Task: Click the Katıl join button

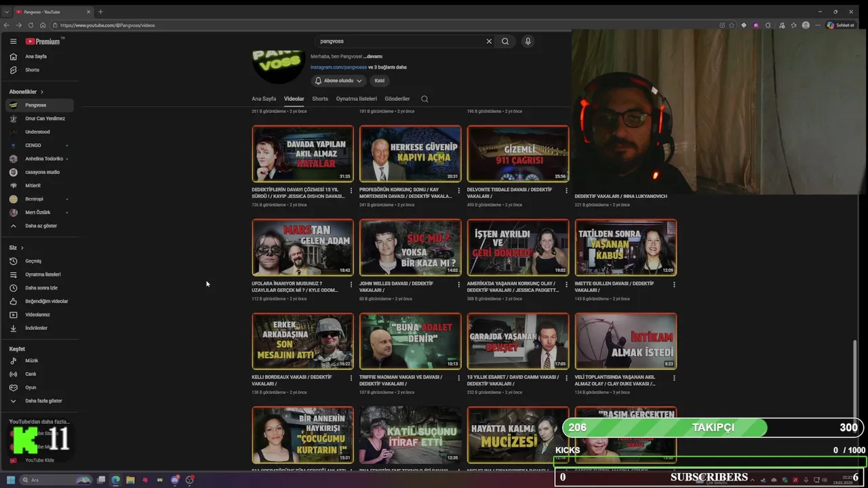Action: point(380,81)
